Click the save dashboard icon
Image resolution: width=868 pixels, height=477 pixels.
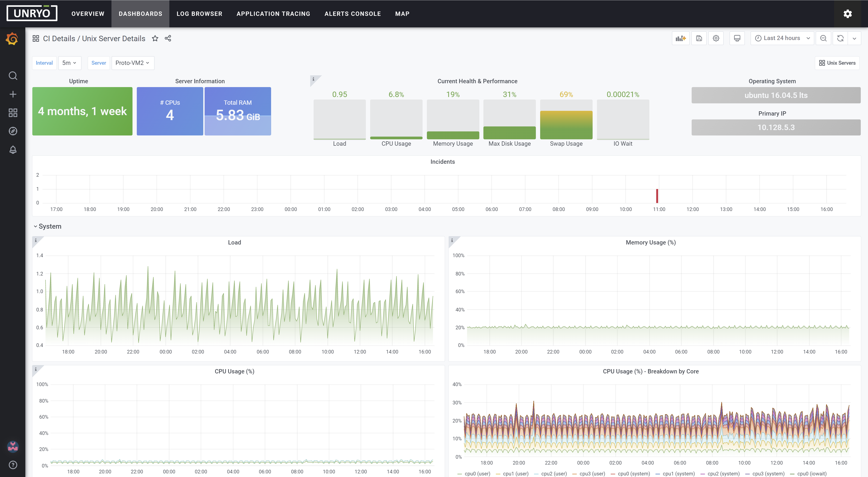699,38
